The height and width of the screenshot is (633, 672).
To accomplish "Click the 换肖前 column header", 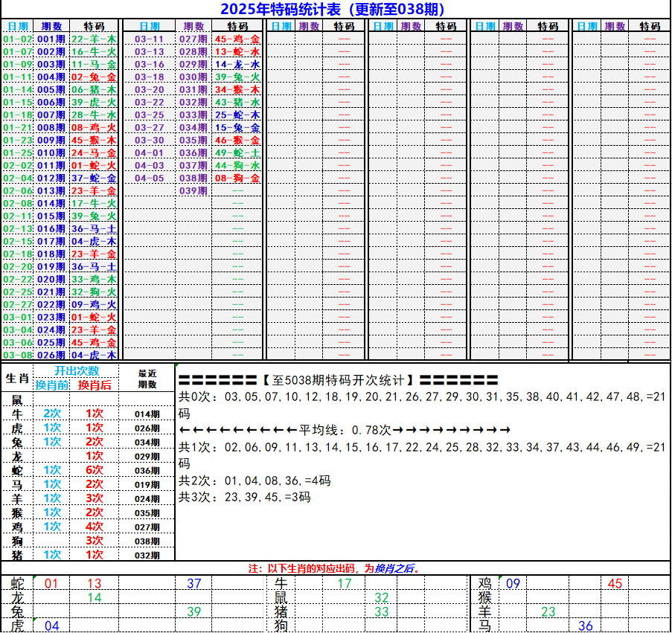I will pyautogui.click(x=51, y=385).
